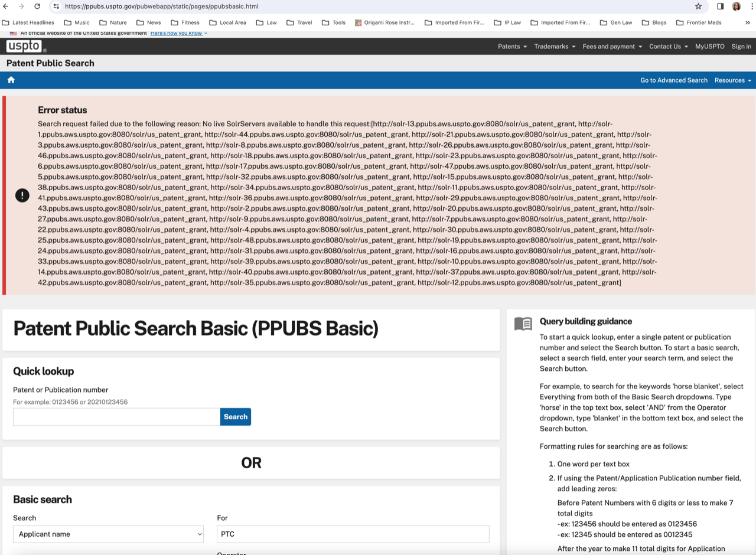Viewport: 756px width, 555px height.
Task: Click the For text box containing PTC
Action: [353, 534]
